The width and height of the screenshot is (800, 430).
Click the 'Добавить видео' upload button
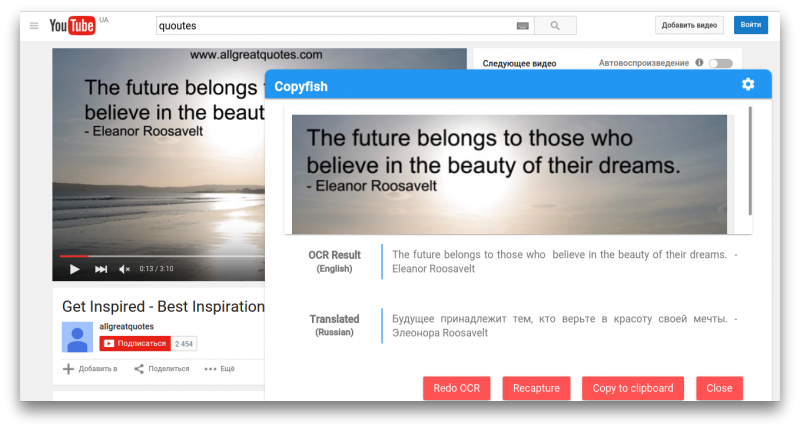[689, 25]
